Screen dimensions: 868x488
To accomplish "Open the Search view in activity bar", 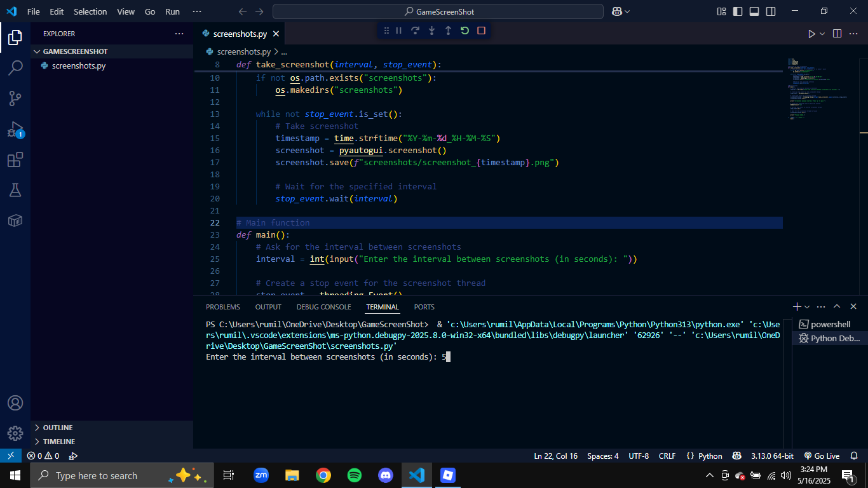I will point(15,68).
